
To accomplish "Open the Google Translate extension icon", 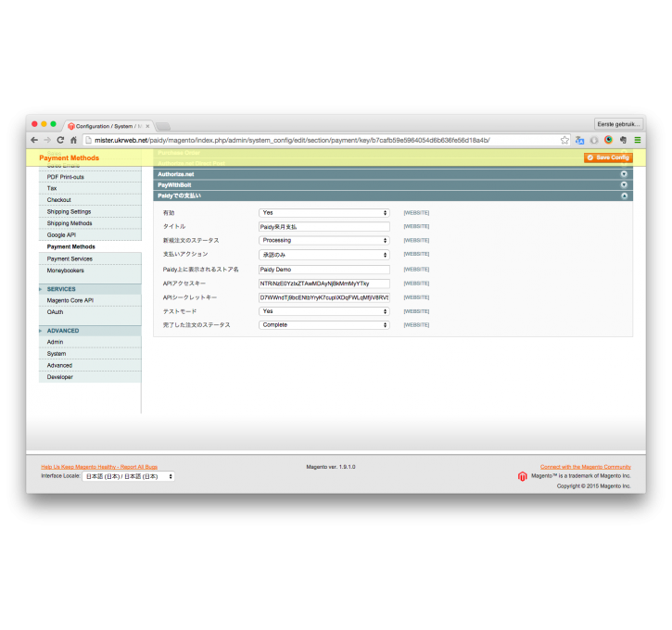I will point(579,140).
